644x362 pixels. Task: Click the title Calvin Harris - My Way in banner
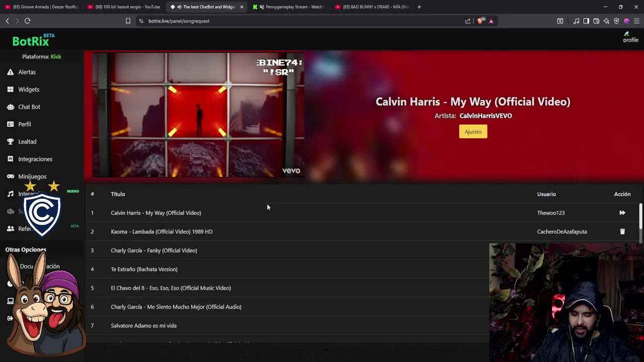click(x=473, y=102)
